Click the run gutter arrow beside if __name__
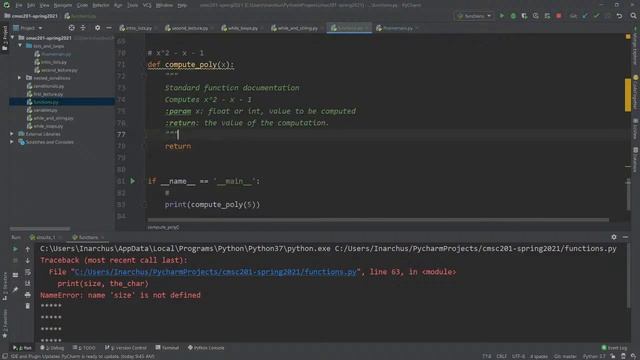640x360 pixels. 133,181
